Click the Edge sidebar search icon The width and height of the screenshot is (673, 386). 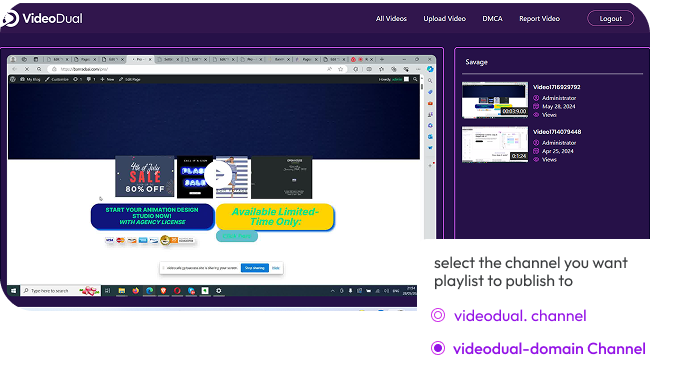click(430, 81)
